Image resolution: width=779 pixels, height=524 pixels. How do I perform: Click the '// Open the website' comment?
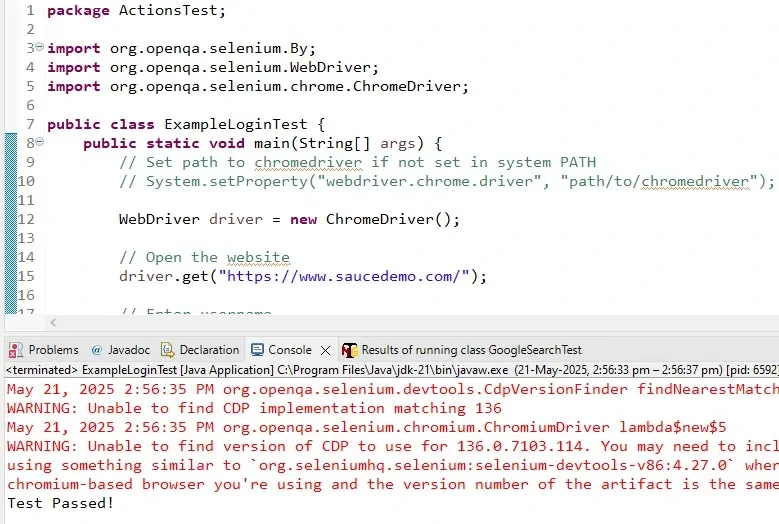204,257
